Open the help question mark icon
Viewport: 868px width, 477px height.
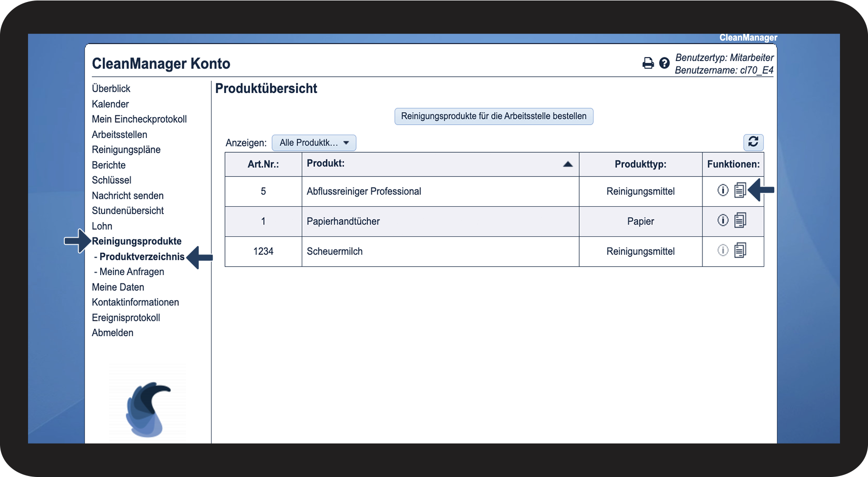click(x=664, y=63)
